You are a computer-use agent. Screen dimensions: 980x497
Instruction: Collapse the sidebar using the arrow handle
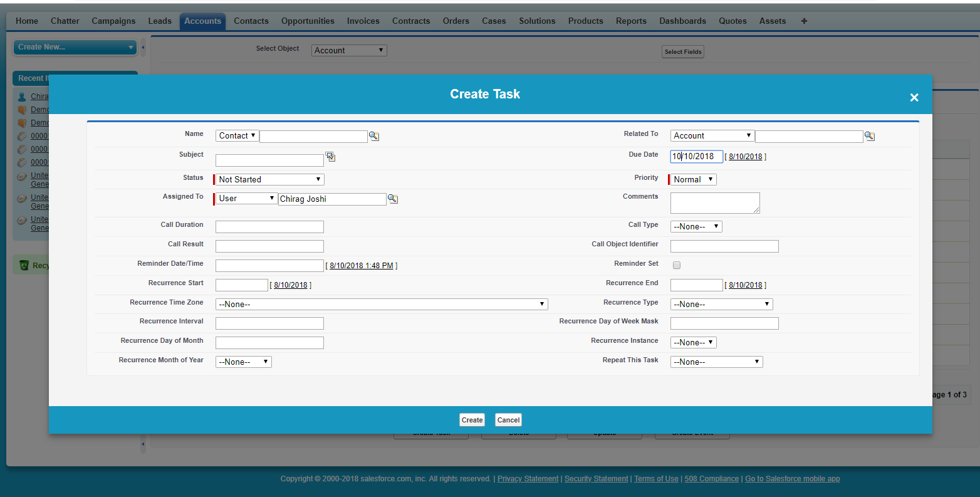143,47
